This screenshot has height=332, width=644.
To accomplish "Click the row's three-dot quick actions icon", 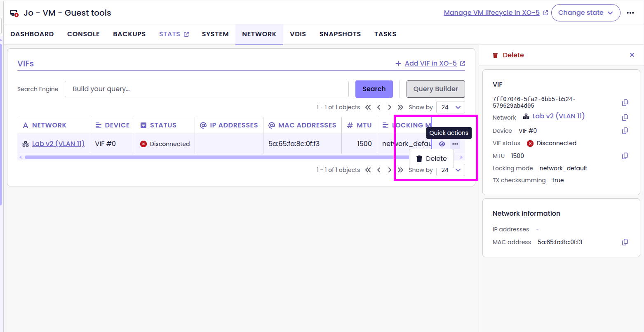I will (x=455, y=144).
